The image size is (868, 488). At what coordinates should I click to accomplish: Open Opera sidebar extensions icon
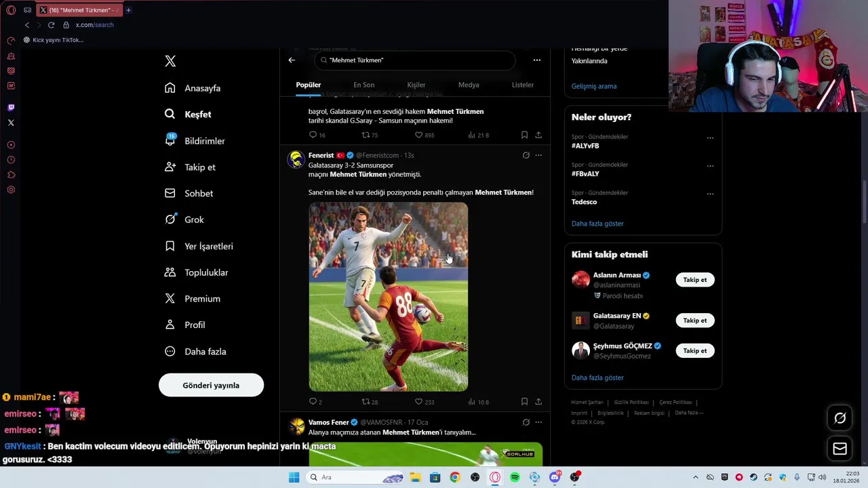(x=11, y=175)
